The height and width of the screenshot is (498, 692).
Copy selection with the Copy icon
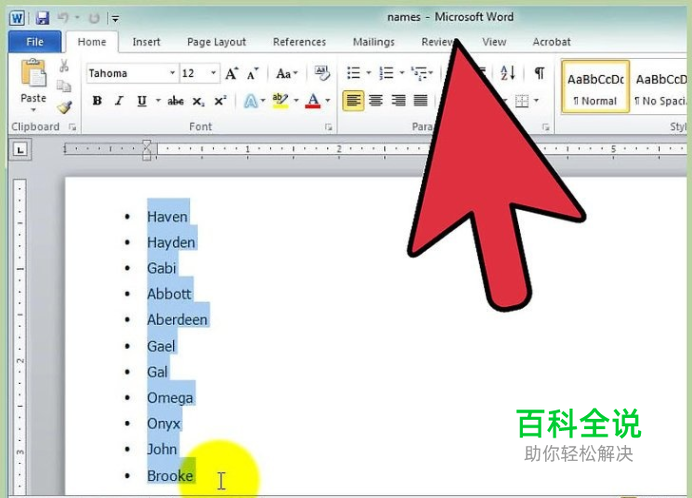point(64,86)
